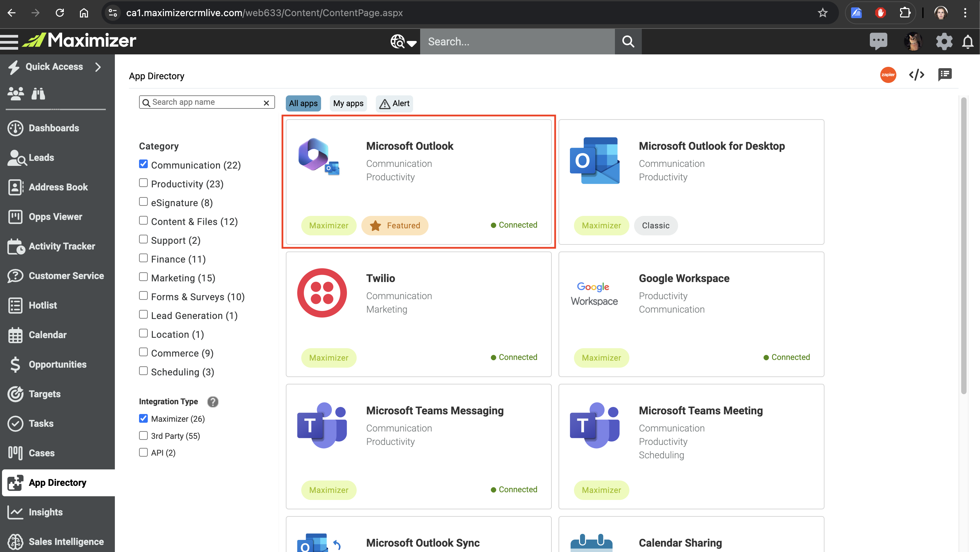The image size is (980, 552).
Task: Click the Sales Intelligence icon
Action: point(15,542)
